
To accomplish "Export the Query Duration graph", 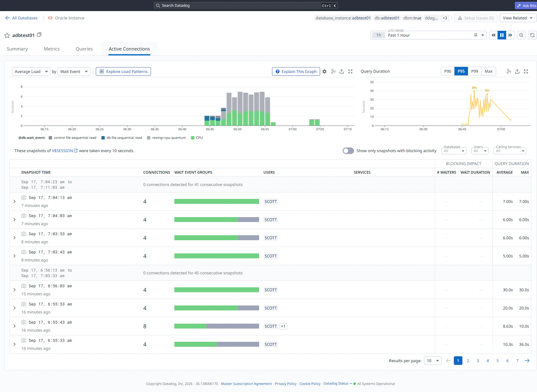I will click(x=517, y=71).
